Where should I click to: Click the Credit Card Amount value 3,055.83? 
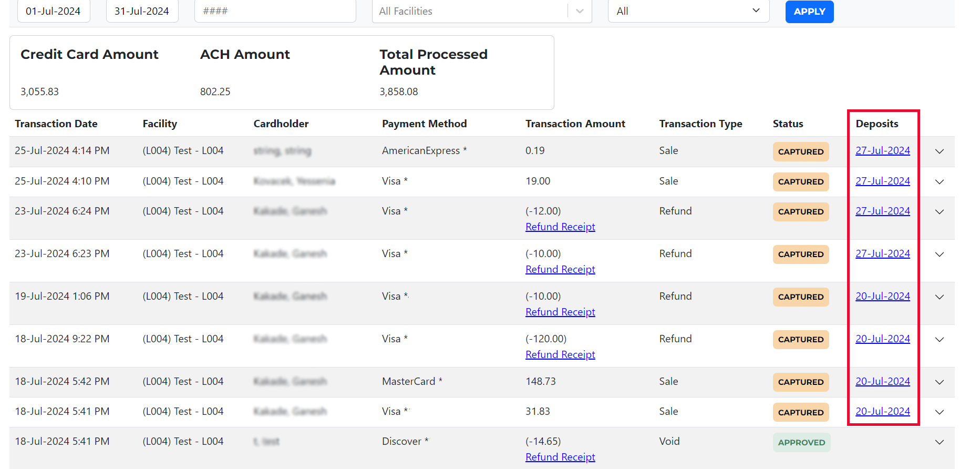click(40, 91)
